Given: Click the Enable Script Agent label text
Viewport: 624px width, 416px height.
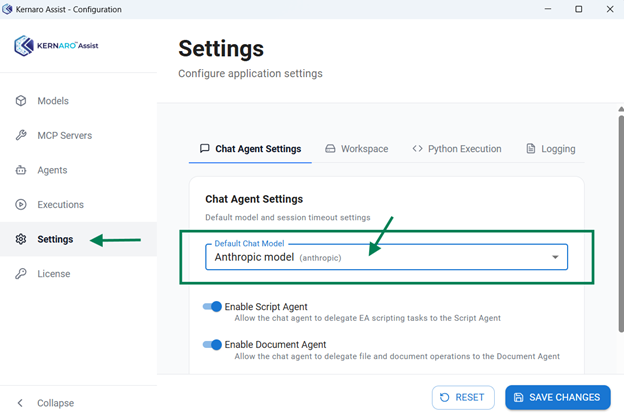Looking at the screenshot, I should tap(266, 307).
